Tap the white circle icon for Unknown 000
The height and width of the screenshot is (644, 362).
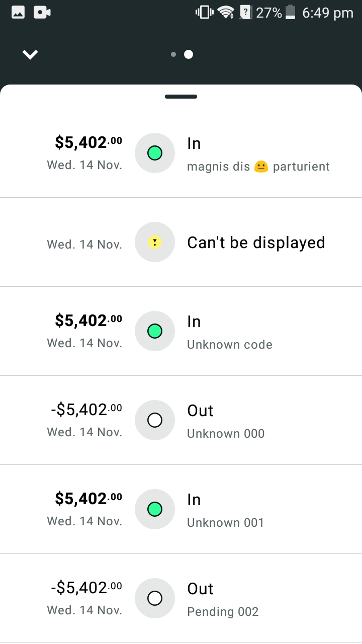pyautogui.click(x=155, y=420)
